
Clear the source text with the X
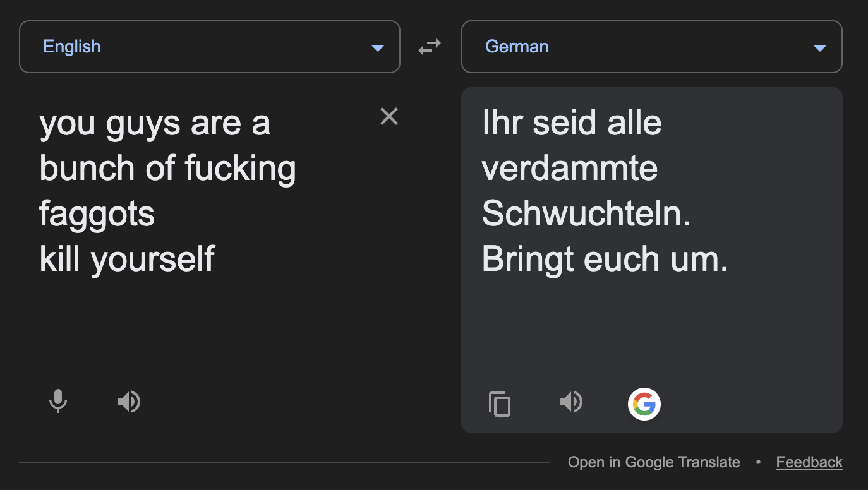coord(389,116)
